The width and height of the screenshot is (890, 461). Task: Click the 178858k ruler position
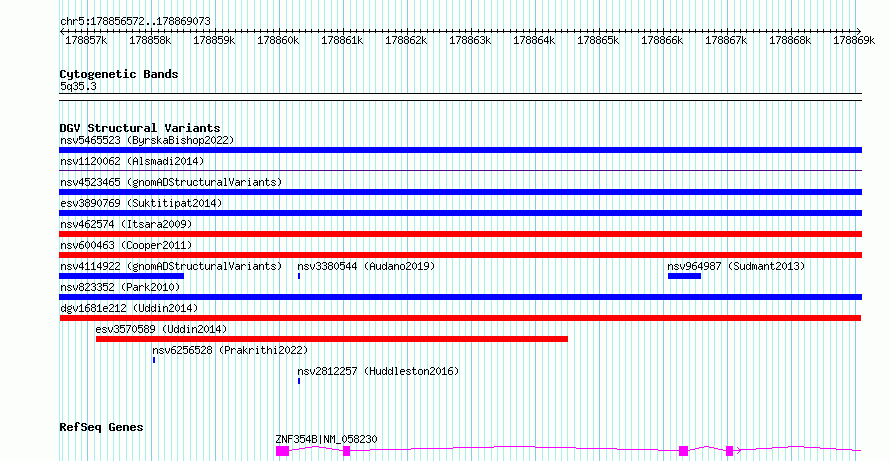150,41
